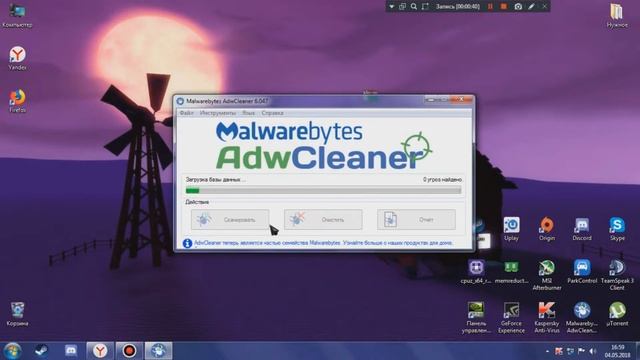Open the Корзина recycle bin icon
This screenshot has height=360, width=640.
click(17, 314)
